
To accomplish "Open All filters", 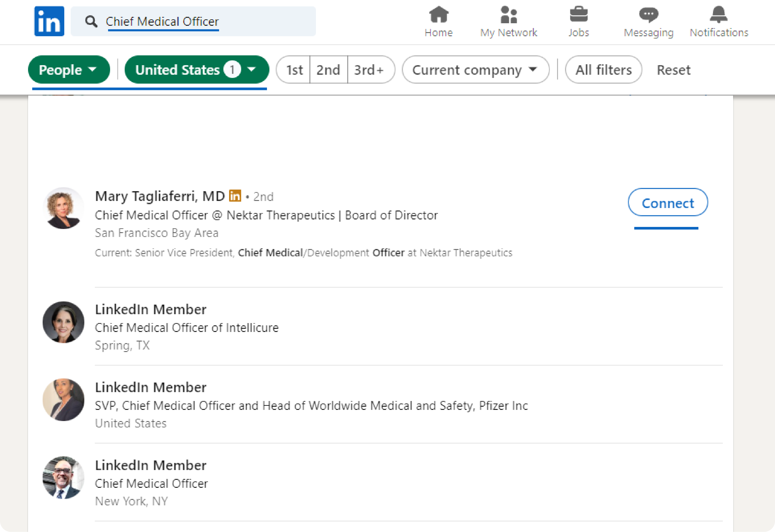I will click(x=604, y=70).
